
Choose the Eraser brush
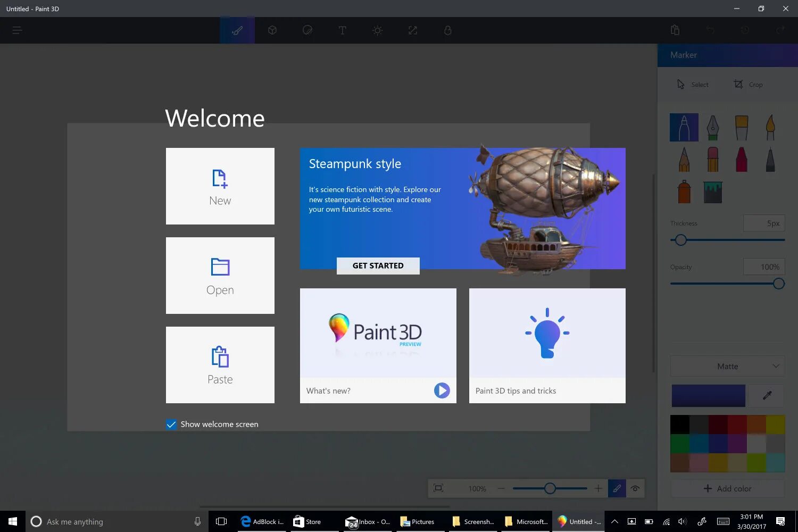tap(713, 159)
